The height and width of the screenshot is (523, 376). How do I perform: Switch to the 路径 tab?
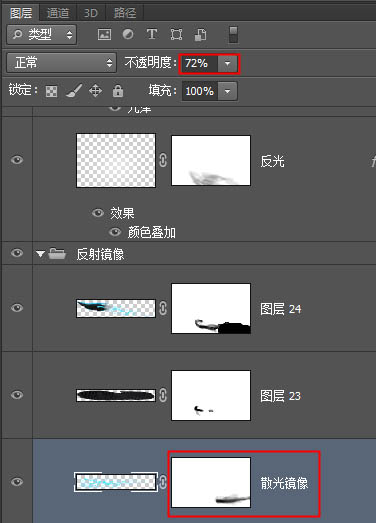pos(125,13)
